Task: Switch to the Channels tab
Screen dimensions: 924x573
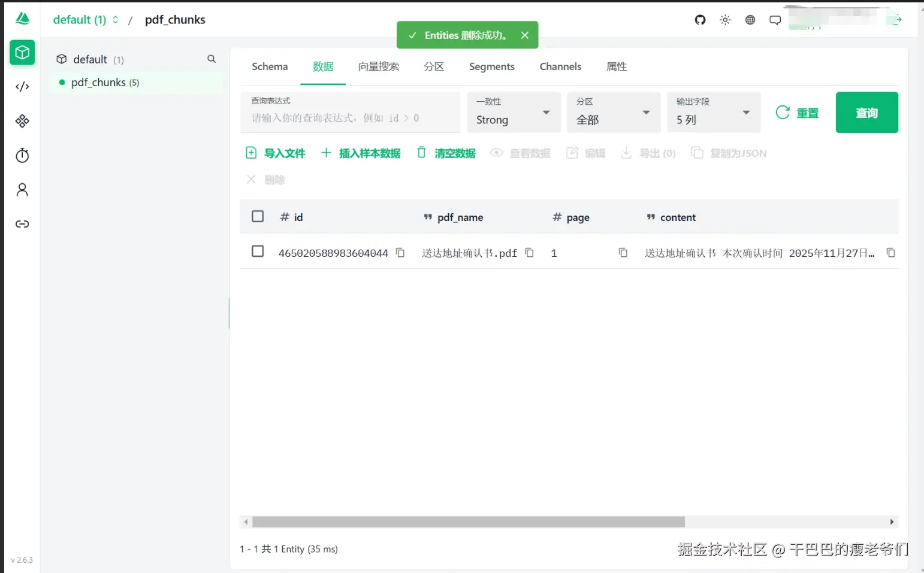Action: [x=560, y=66]
